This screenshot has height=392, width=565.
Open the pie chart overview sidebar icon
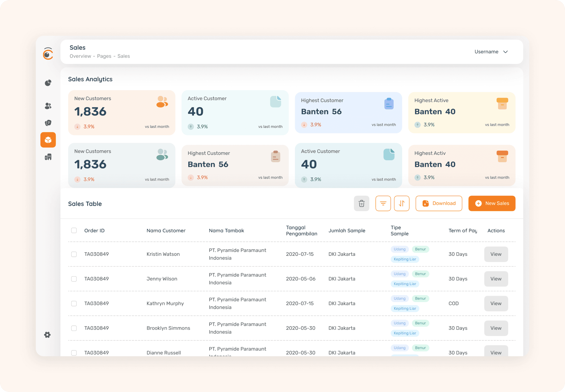48,83
